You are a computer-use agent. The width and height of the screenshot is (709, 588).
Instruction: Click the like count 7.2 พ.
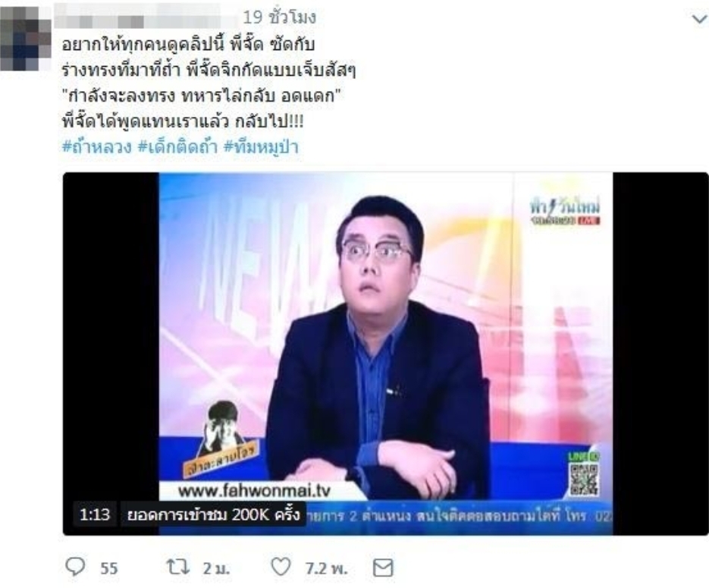click(x=326, y=568)
